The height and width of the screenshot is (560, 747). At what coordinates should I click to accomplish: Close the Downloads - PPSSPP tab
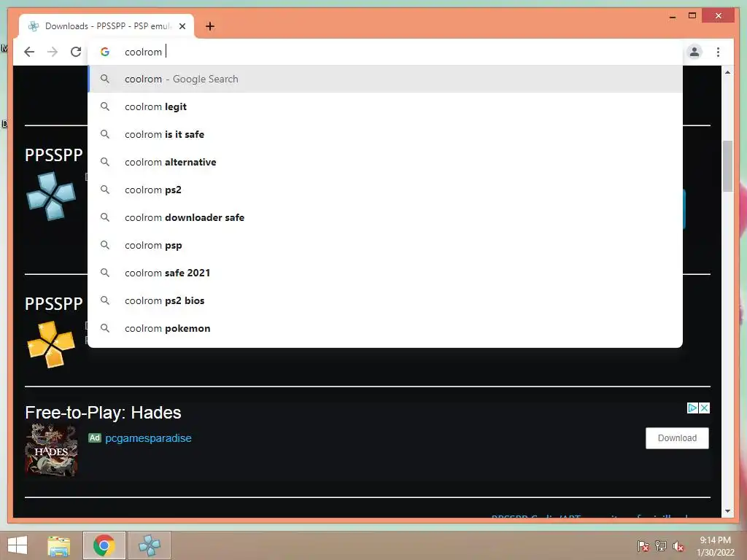click(182, 26)
